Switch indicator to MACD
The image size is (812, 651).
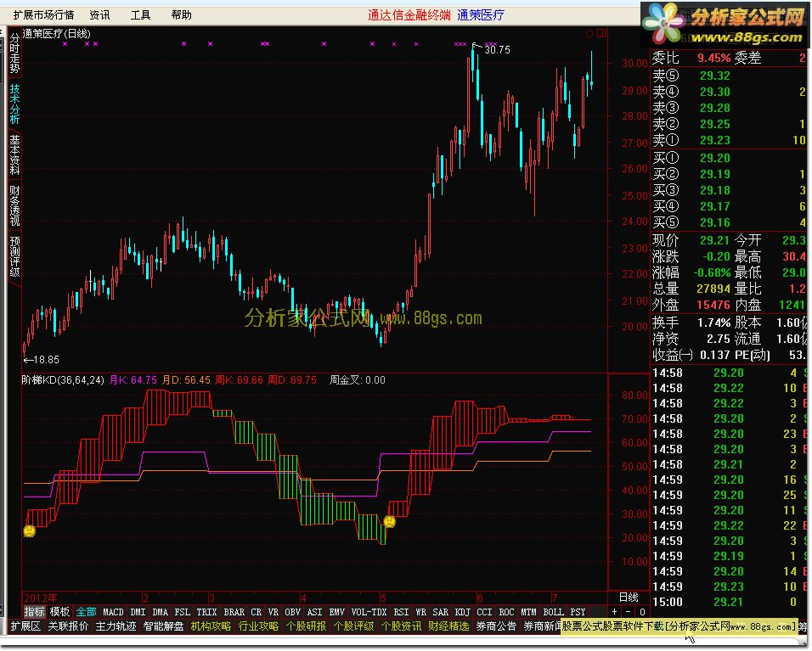click(x=113, y=612)
